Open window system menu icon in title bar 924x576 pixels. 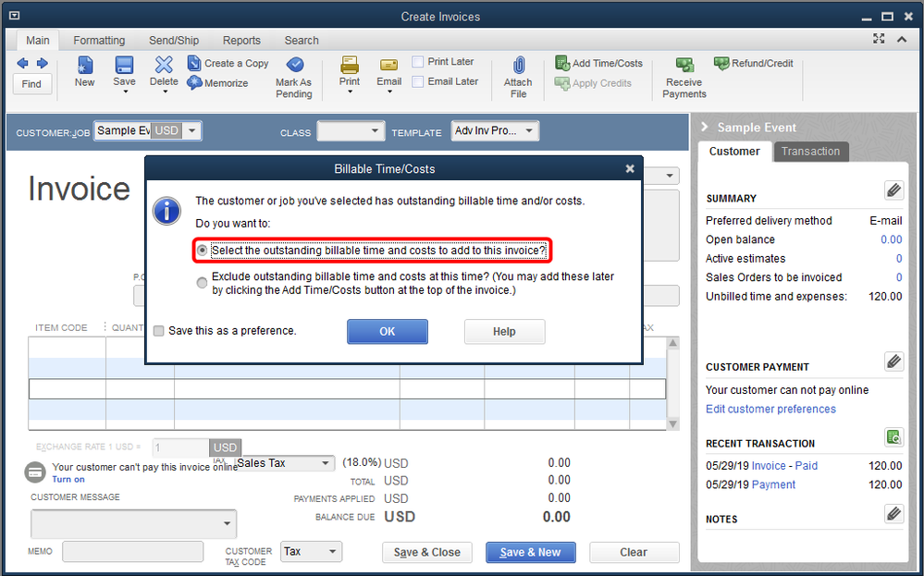click(x=14, y=16)
